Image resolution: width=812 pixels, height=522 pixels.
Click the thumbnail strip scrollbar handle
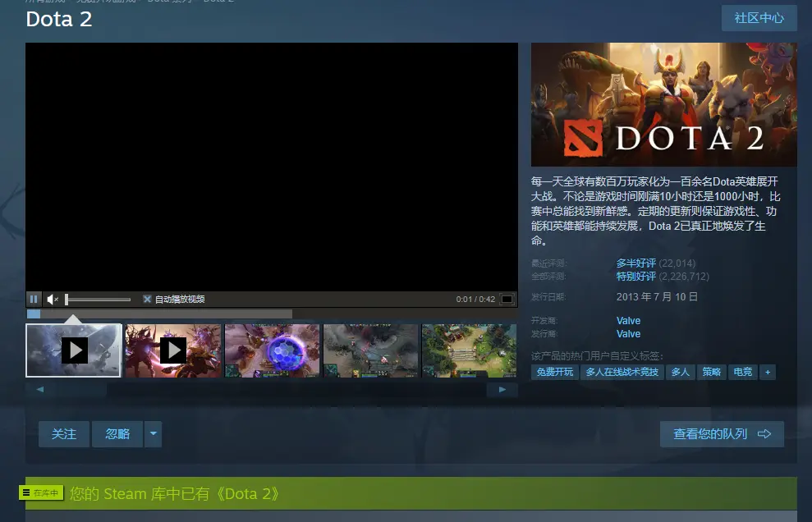(81, 389)
